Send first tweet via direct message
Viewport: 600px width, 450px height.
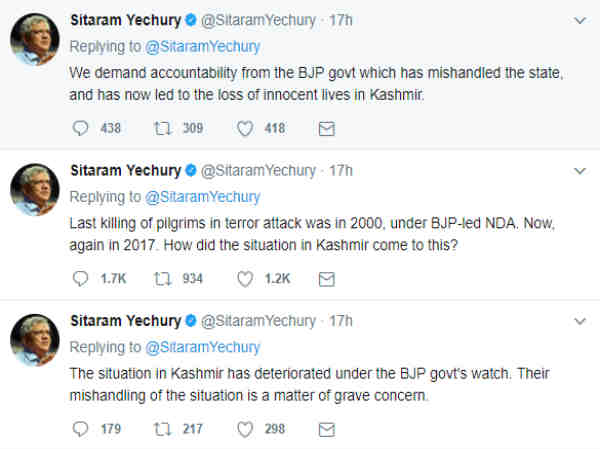tap(326, 128)
